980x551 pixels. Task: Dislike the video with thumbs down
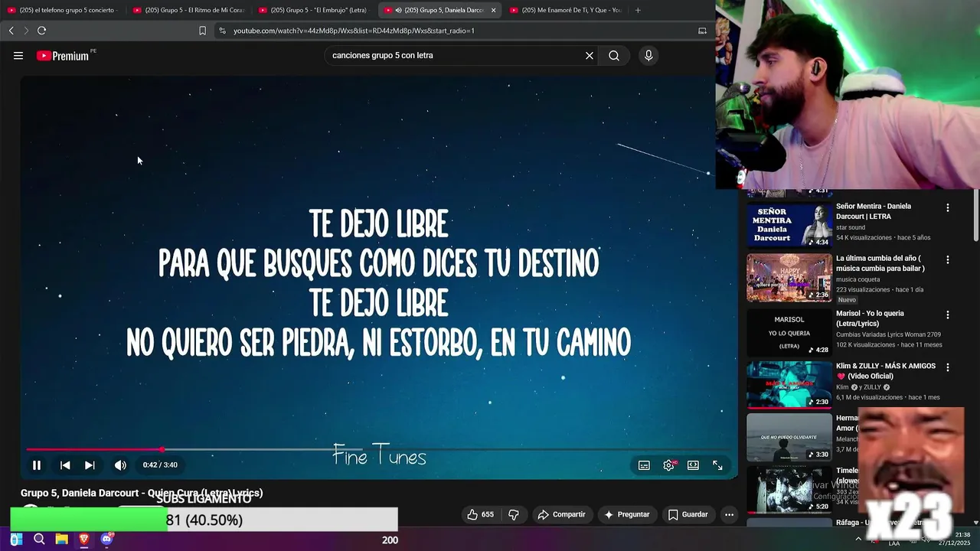pos(514,514)
